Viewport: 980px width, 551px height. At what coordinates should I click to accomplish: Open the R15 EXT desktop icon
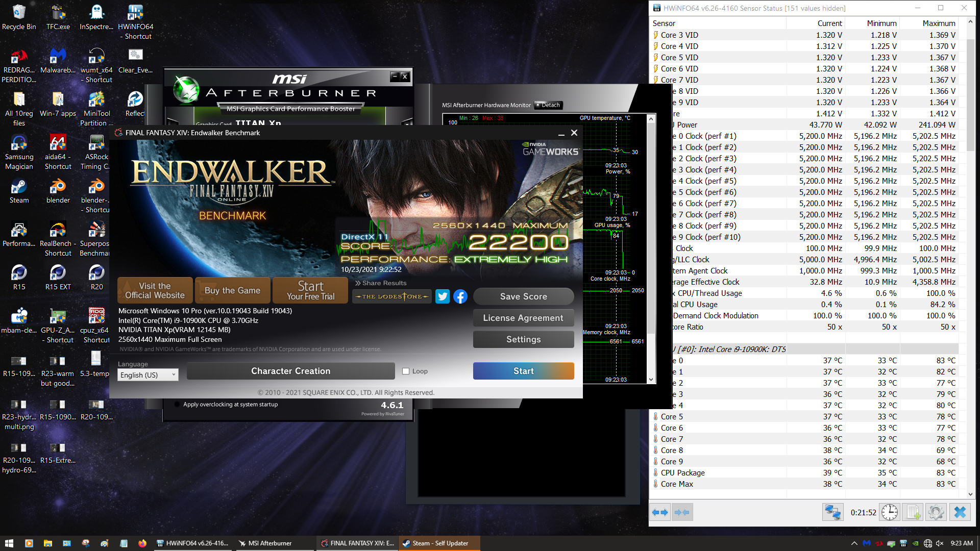point(58,278)
